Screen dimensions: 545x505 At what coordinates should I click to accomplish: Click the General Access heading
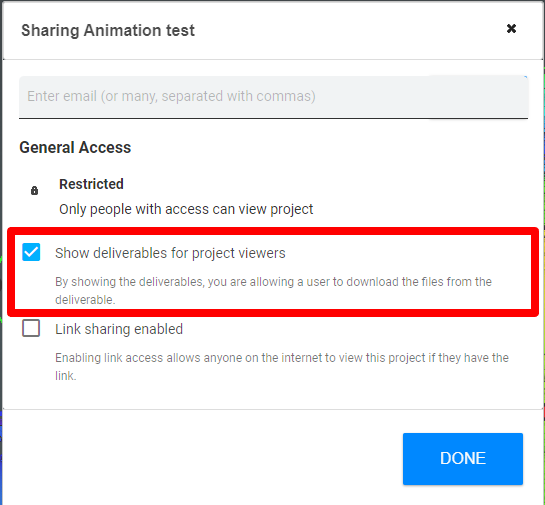pyautogui.click(x=75, y=147)
